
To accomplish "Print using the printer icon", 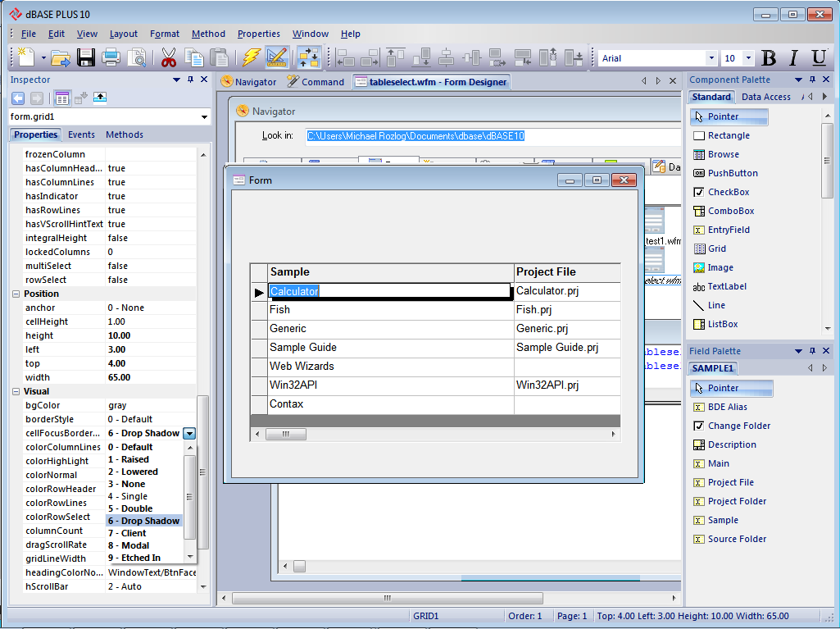I will coord(111,57).
